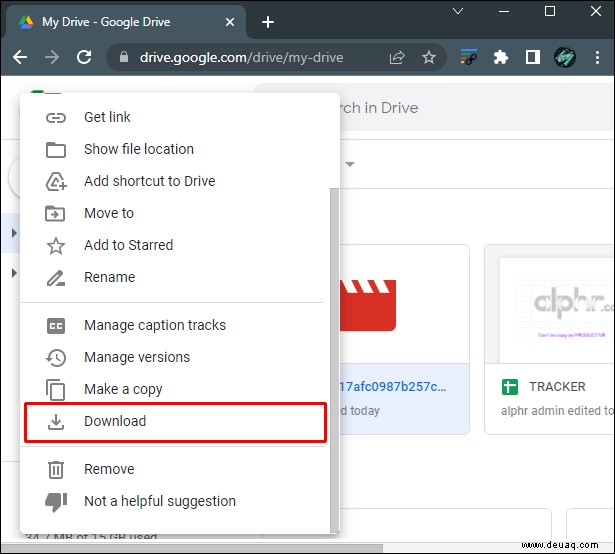Bookmark this page with star icon
The width and height of the screenshot is (615, 554).
point(429,58)
